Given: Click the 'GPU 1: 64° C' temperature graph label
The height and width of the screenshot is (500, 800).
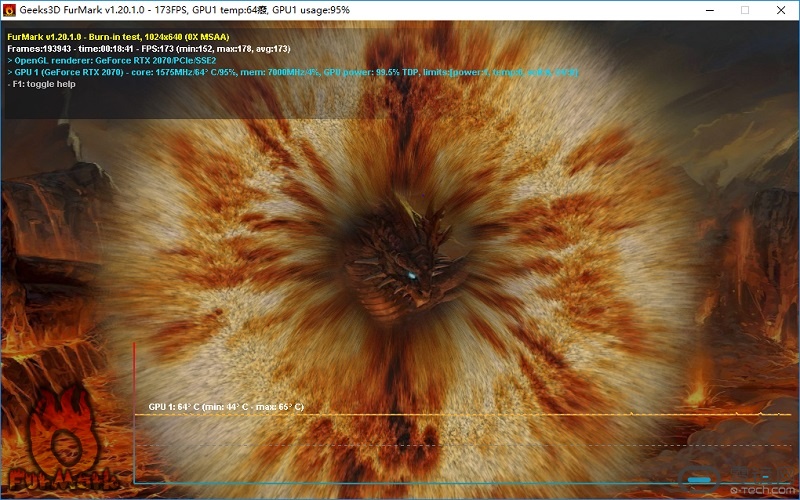Looking at the screenshot, I should (226, 407).
